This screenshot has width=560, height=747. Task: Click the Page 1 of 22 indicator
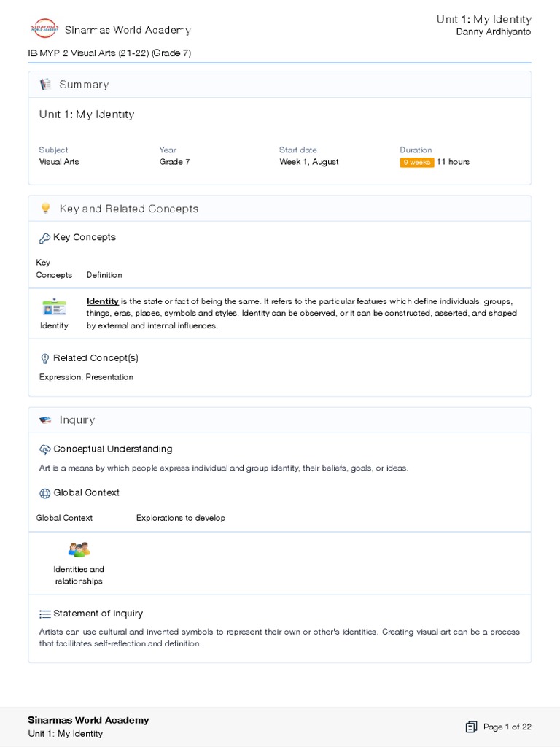tap(507, 727)
